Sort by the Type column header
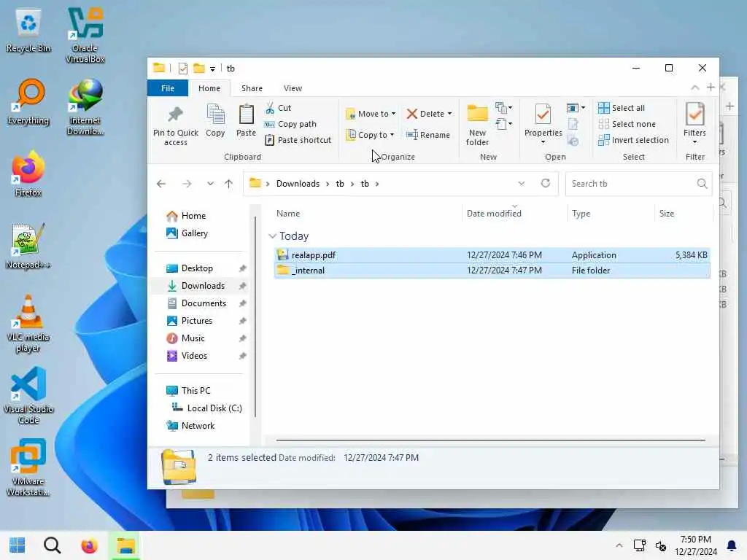The height and width of the screenshot is (560, 747). [x=581, y=214]
